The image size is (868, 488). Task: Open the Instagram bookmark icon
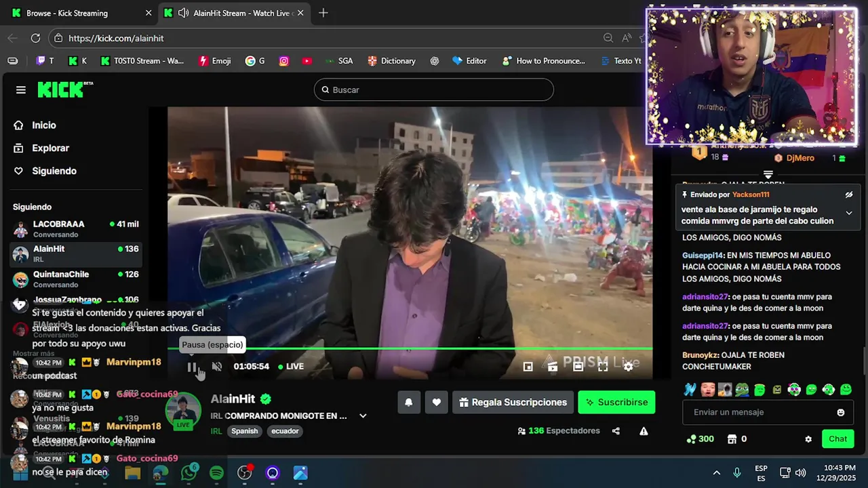(284, 61)
